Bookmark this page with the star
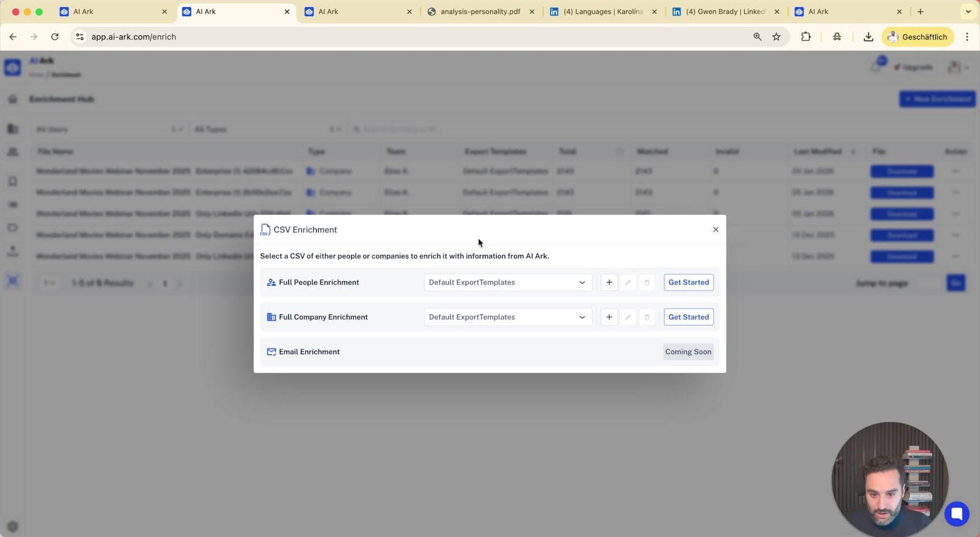980x537 pixels. point(777,37)
